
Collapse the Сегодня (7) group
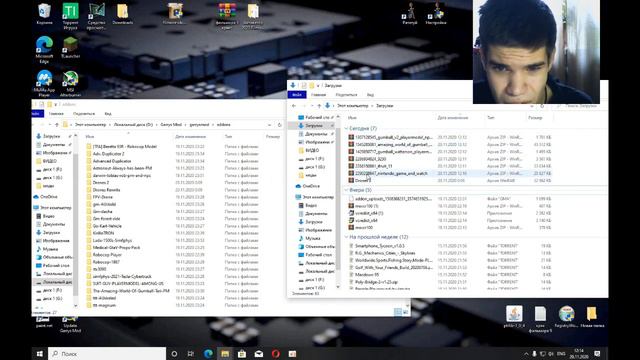tap(347, 128)
